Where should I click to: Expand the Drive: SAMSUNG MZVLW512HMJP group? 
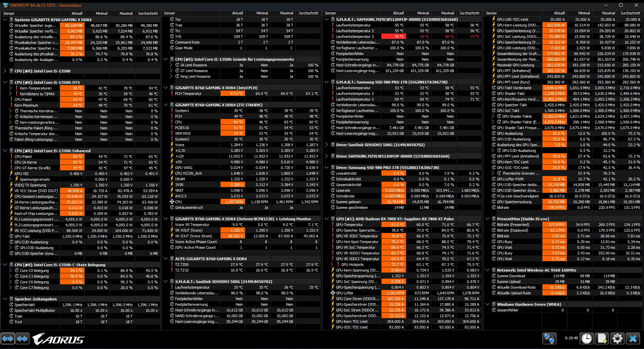327,156
